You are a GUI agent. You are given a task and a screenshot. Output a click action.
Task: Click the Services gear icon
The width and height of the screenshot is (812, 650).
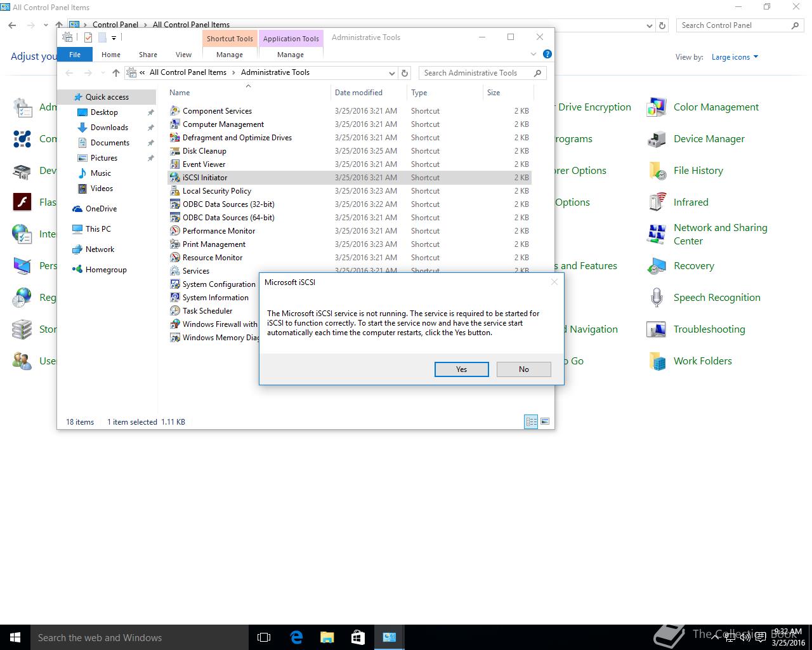coord(175,270)
